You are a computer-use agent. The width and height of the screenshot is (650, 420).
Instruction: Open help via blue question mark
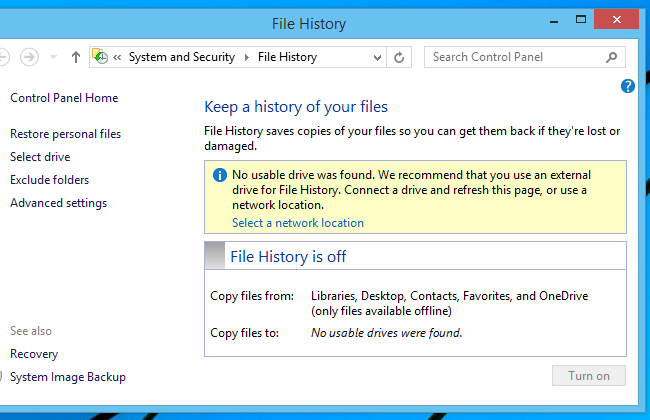(x=628, y=87)
